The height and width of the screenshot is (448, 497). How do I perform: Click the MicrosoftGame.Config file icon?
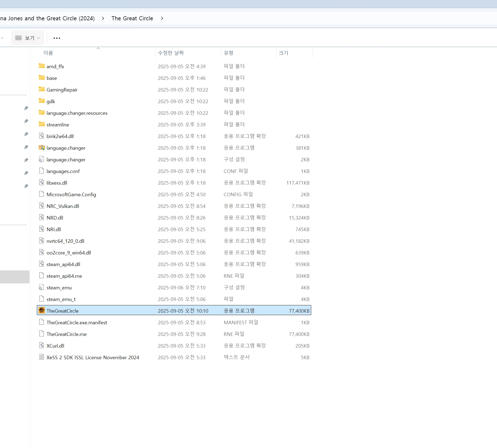(41, 194)
